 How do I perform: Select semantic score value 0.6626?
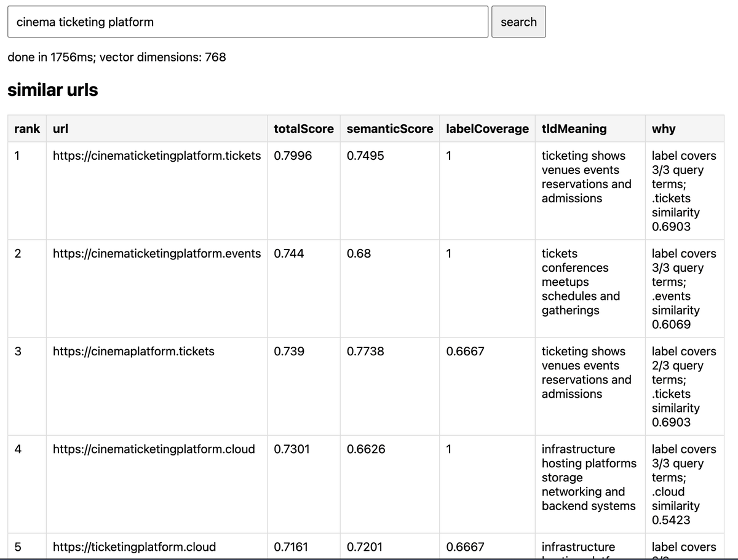click(x=366, y=449)
